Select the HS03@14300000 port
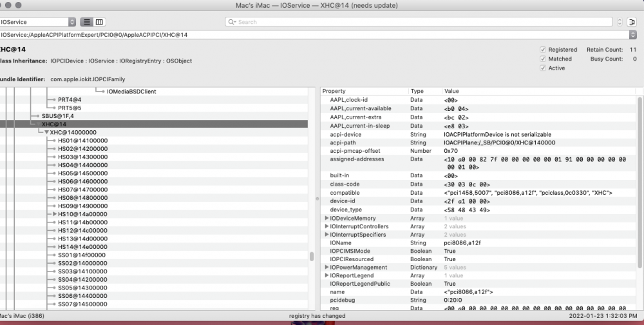Image resolution: width=644 pixels, height=325 pixels. point(82,157)
